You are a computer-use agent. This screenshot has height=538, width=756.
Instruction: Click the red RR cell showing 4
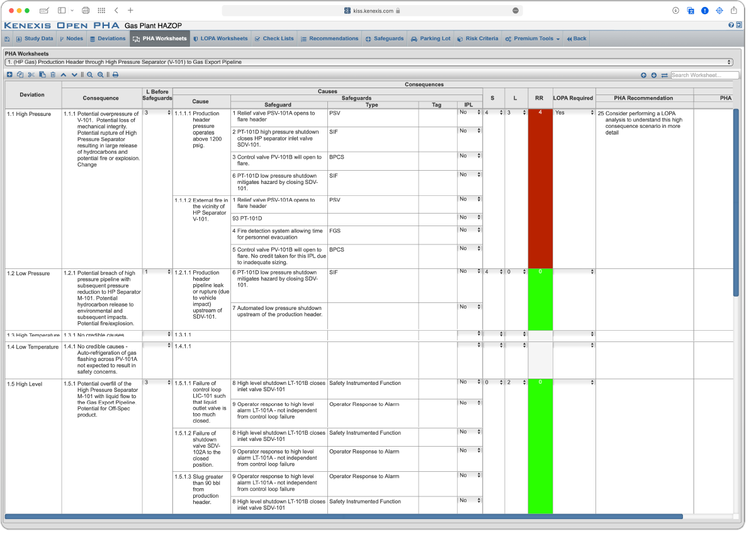(x=540, y=188)
